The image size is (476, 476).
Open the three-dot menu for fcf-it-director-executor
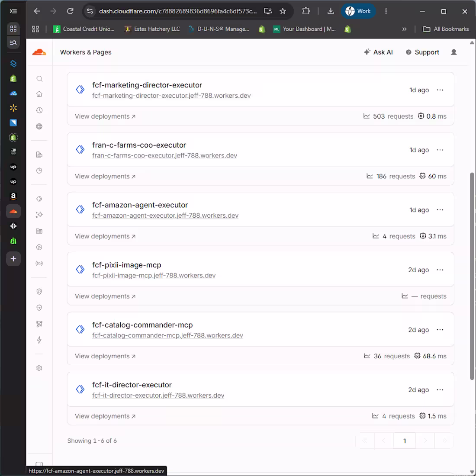(x=440, y=390)
